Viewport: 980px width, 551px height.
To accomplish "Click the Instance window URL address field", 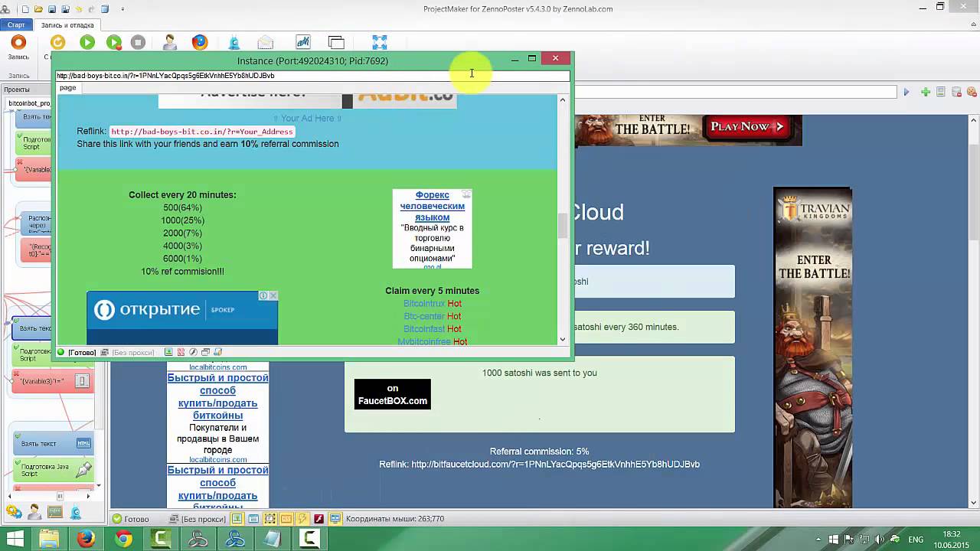I will pos(312,76).
